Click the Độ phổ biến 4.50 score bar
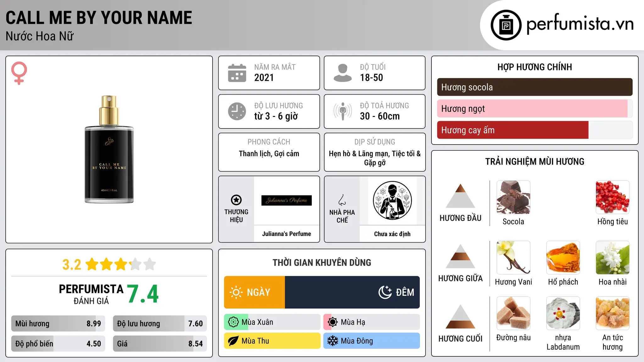The width and height of the screenshot is (644, 362). coord(58,343)
